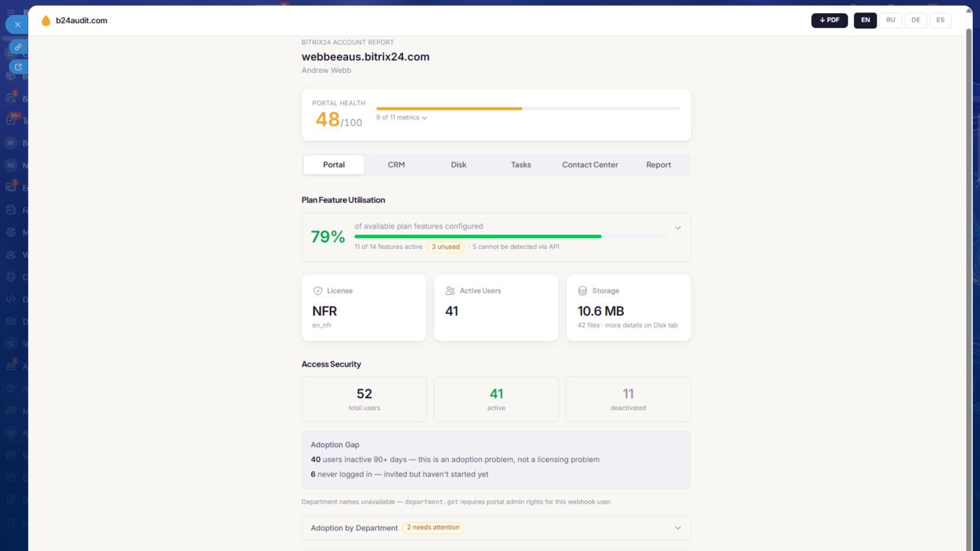Screen dimensions: 980x551
Task: Click the sidebar hexagon icon
Action: [11, 276]
